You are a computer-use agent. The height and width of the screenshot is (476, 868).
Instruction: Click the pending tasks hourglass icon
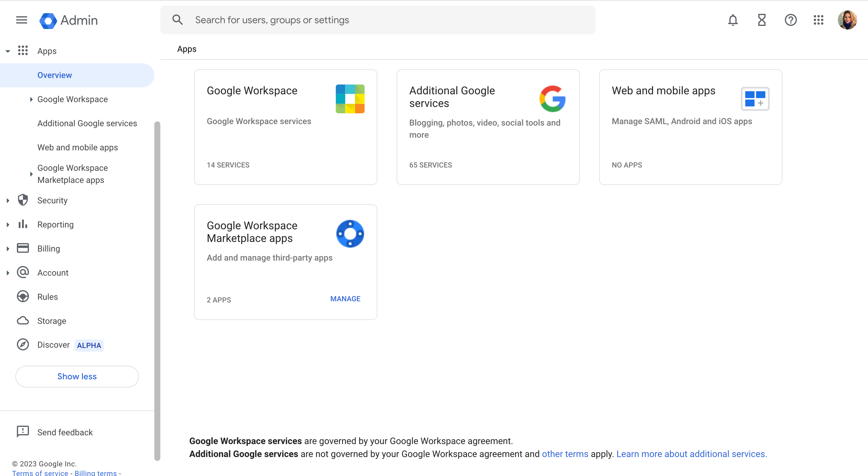[x=762, y=20]
